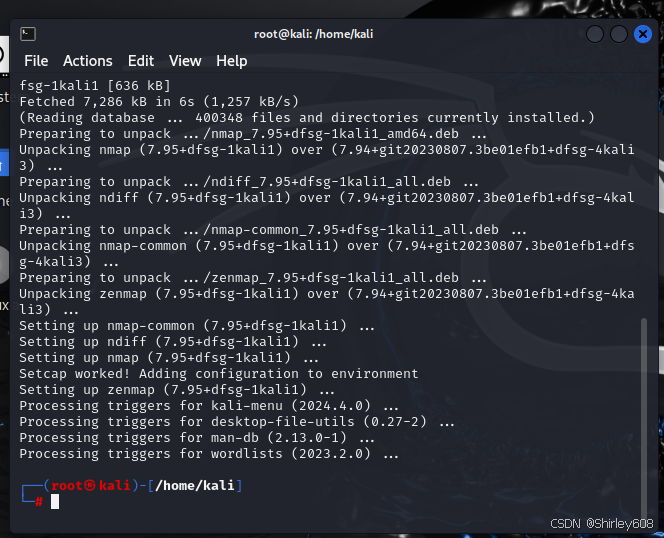This screenshot has height=538, width=664.
Task: Click 'Processing triggers for desktop-file-utils' line
Action: coord(236,422)
